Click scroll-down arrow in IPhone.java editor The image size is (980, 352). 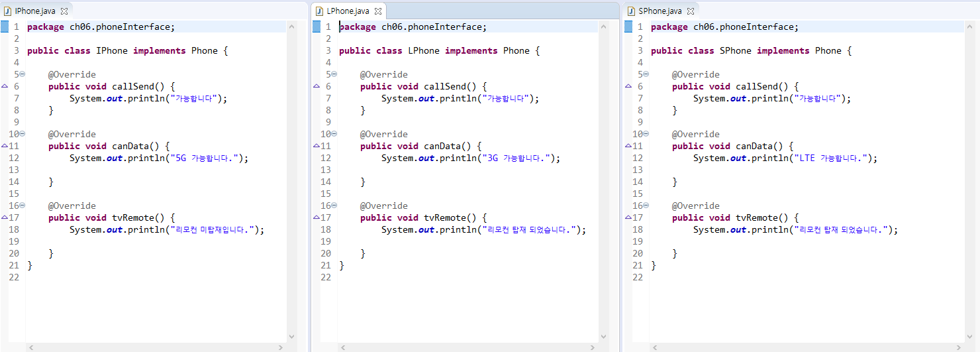pos(291,337)
